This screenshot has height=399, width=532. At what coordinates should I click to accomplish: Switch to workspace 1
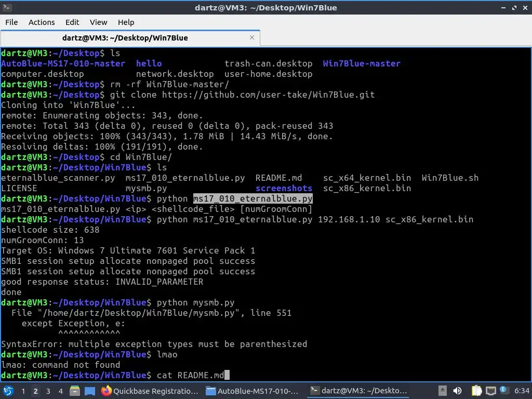(x=23, y=391)
